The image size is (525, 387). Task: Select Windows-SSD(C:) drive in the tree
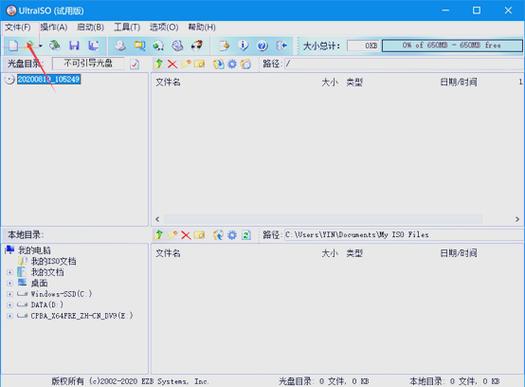tap(61, 294)
